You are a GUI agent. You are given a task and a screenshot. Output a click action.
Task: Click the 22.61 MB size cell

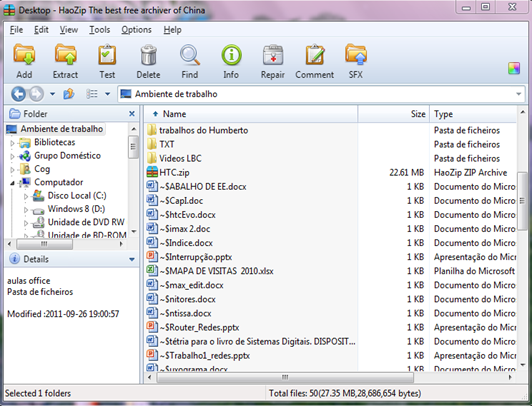coord(406,172)
